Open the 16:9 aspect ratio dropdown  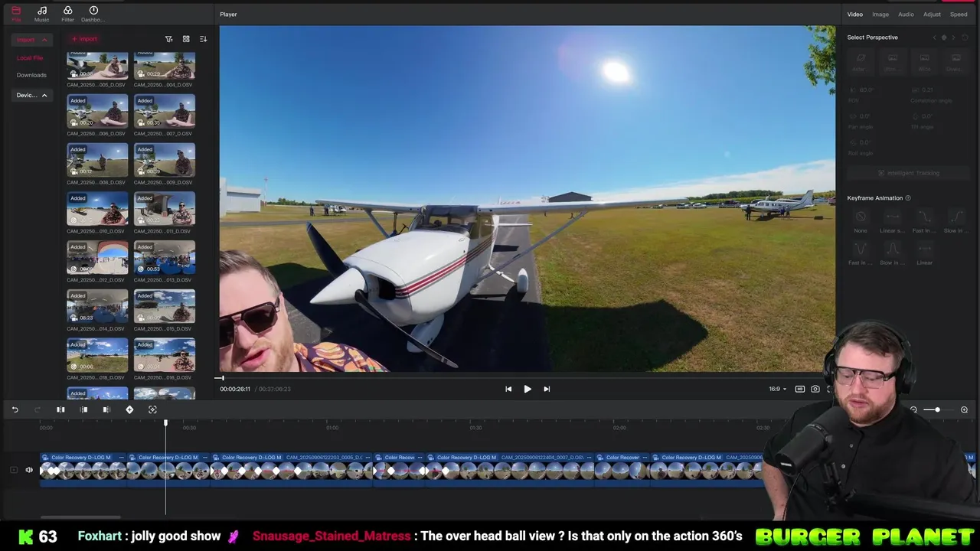(777, 389)
